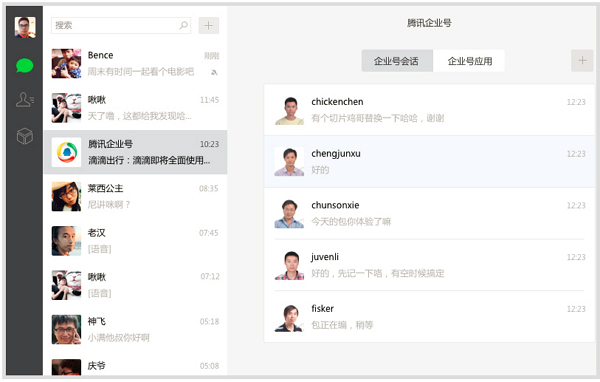Click Bence's avatar picture
Screen dimensions: 600x382
pos(66,64)
